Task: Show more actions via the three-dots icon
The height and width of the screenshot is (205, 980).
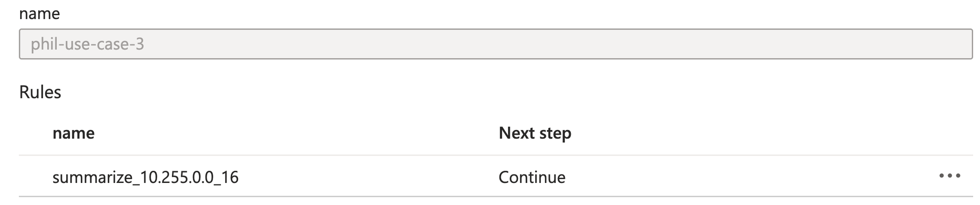Action: 950,176
